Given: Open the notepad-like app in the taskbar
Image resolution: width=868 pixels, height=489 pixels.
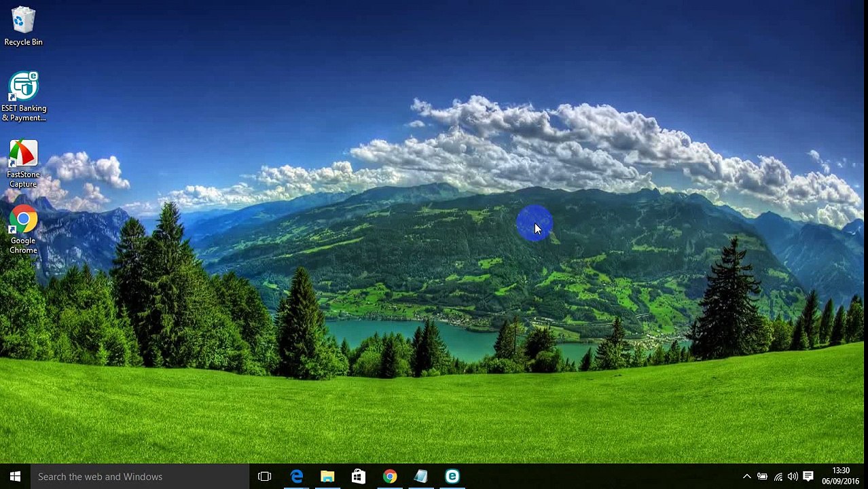Looking at the screenshot, I should coord(421,477).
